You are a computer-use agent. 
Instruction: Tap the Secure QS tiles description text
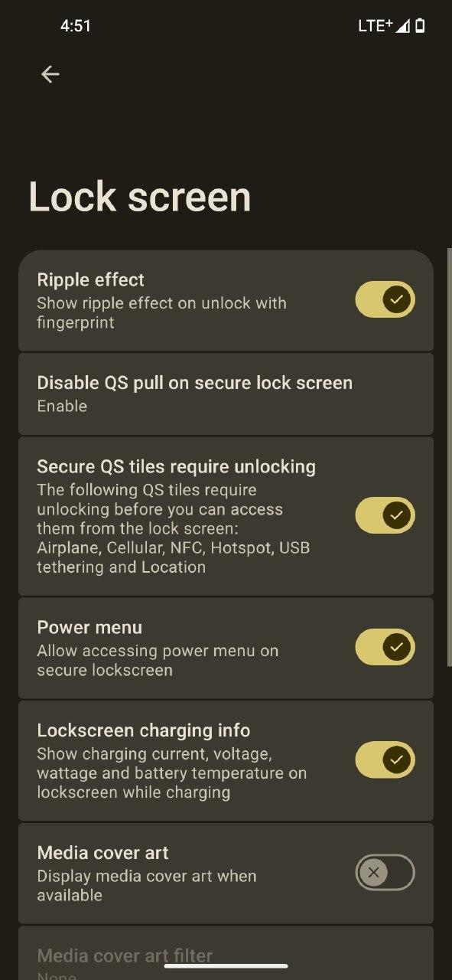coord(174,528)
